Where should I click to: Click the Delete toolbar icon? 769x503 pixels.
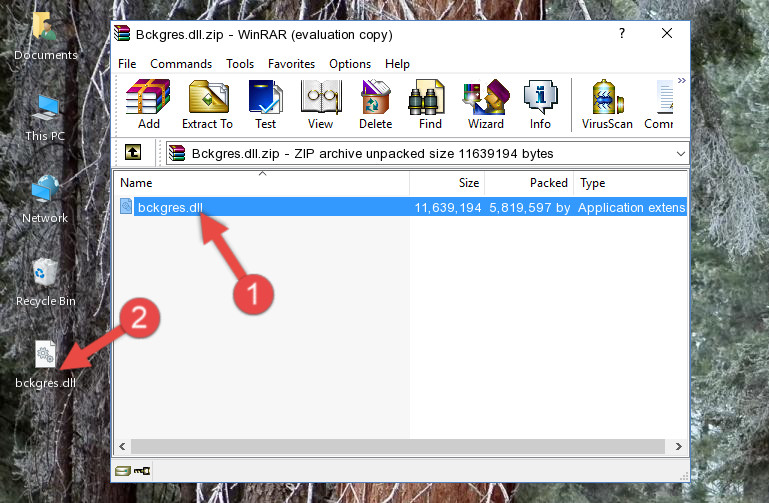point(375,104)
